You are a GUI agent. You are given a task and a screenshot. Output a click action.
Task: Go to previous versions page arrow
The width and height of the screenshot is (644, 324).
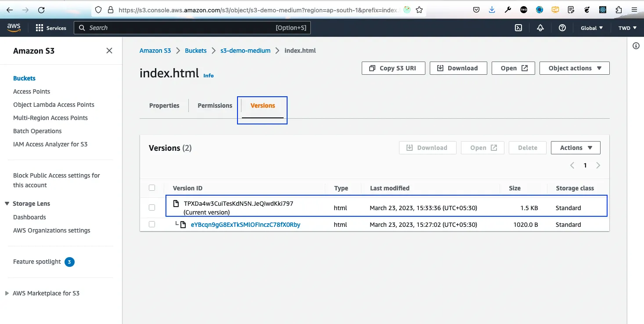(572, 165)
